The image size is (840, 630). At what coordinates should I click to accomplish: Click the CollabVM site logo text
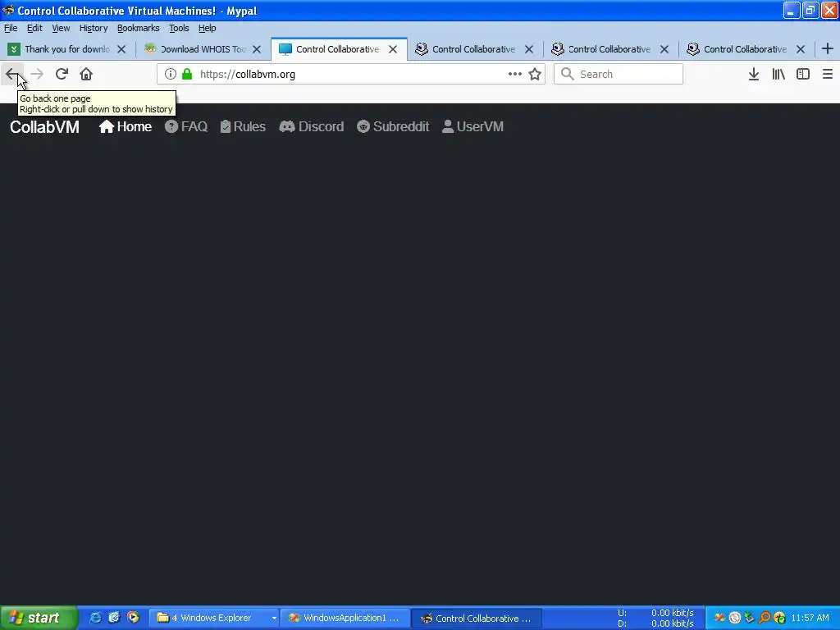click(44, 127)
